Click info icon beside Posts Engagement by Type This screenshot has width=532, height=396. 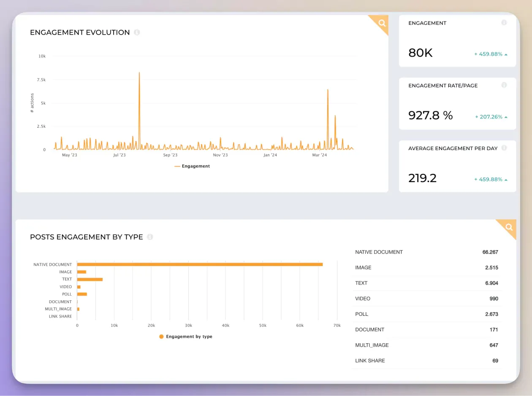pos(150,237)
